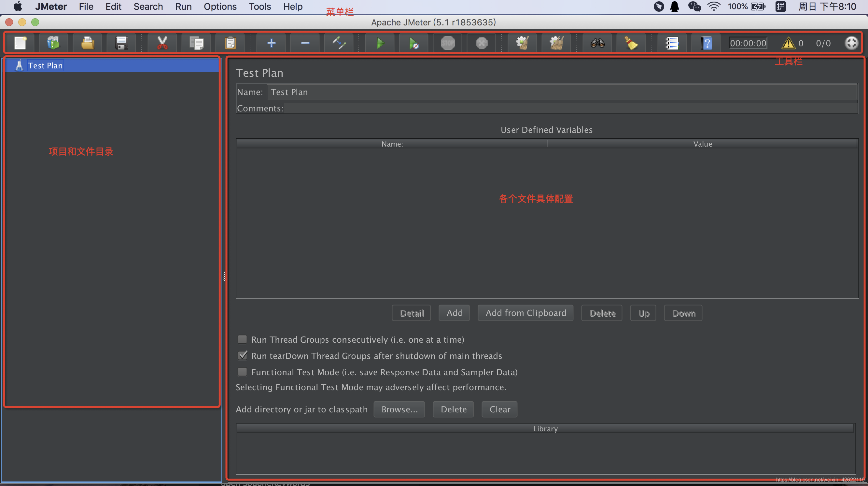This screenshot has width=868, height=486.
Task: Enable Functional Test Mode checkbox
Action: click(242, 372)
